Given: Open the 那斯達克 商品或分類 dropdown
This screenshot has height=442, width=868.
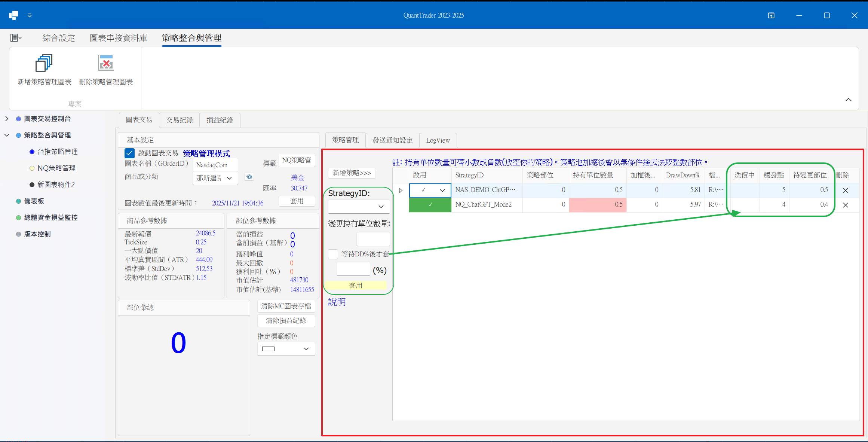Looking at the screenshot, I should click(x=215, y=178).
